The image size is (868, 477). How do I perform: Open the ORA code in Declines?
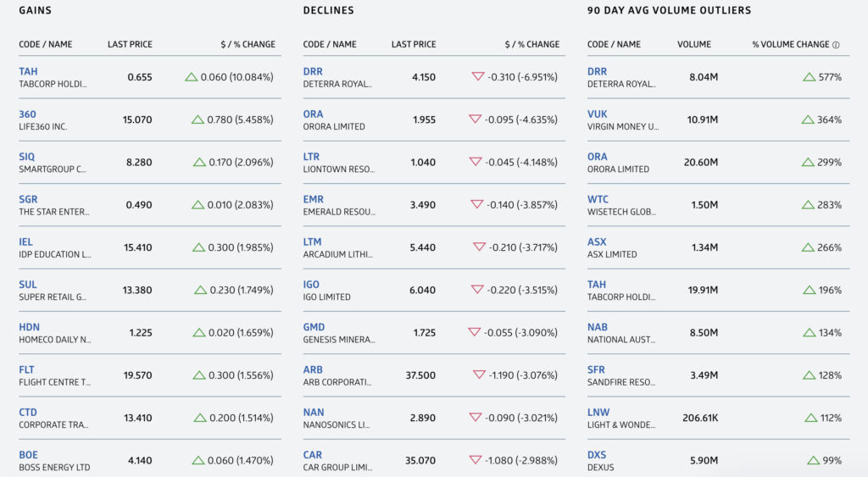click(313, 114)
